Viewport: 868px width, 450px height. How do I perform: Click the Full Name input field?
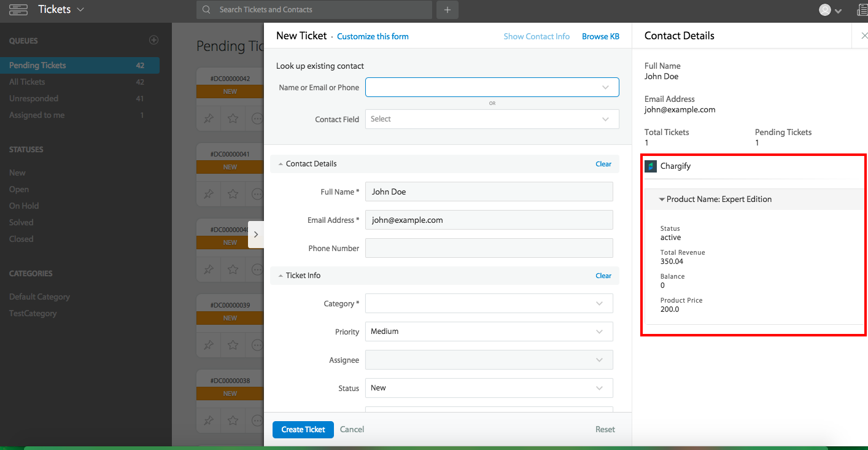489,192
